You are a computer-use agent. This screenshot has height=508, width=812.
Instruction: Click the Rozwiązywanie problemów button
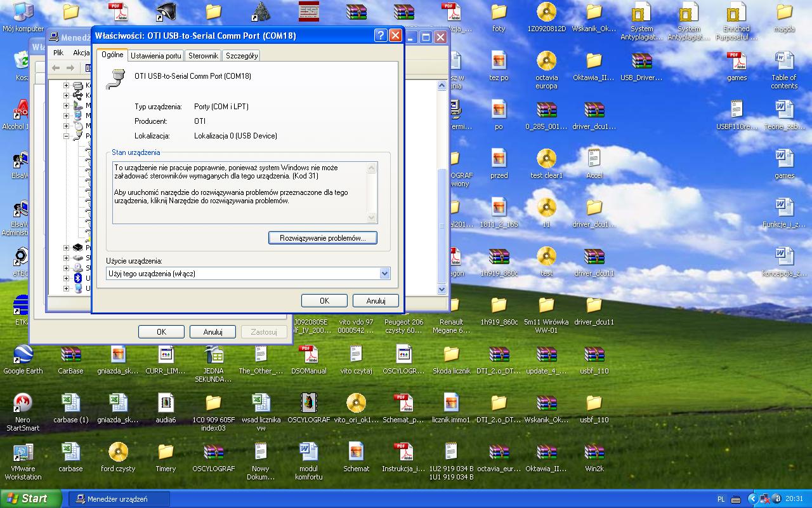tap(323, 238)
